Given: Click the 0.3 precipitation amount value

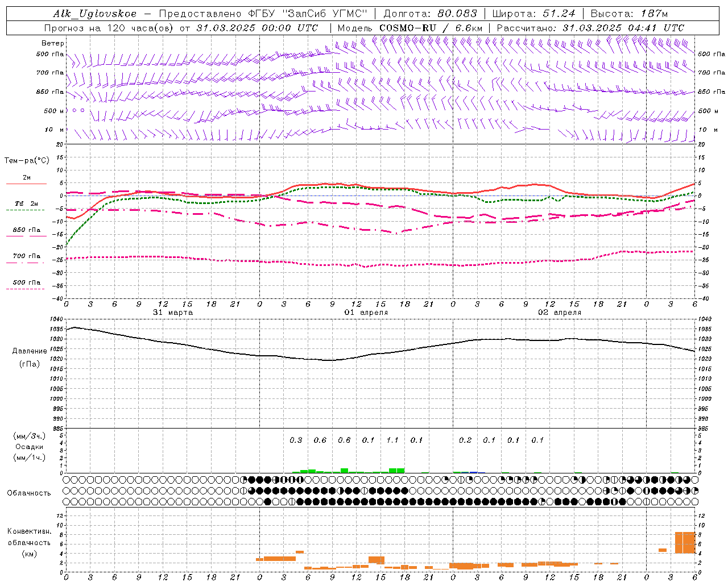Looking at the screenshot, I should click(x=296, y=440).
